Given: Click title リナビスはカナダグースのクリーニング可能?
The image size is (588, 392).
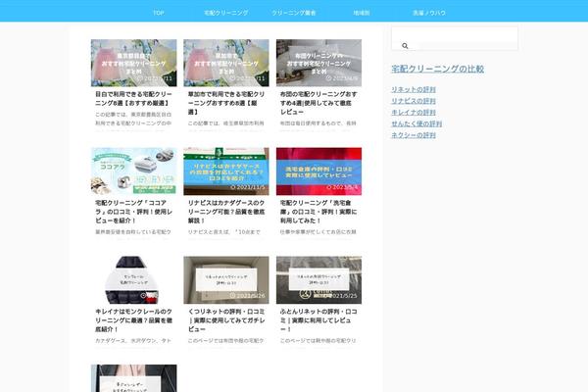Looking at the screenshot, I should (x=226, y=212).
